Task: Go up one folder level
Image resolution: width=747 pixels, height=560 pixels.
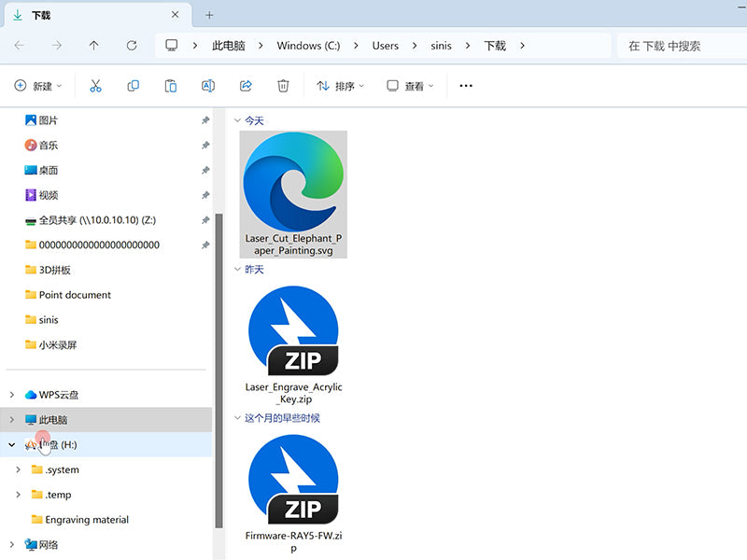Action: pos(94,46)
